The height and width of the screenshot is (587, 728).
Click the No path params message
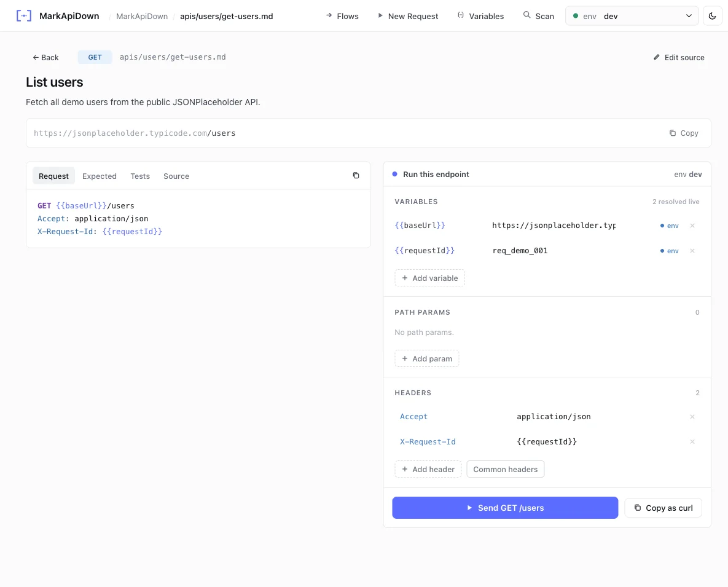(424, 333)
